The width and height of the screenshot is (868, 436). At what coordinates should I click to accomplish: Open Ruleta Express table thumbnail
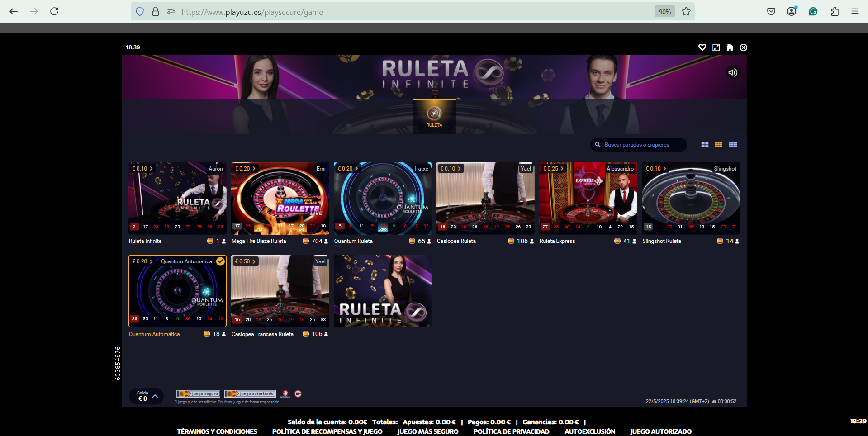pos(588,198)
